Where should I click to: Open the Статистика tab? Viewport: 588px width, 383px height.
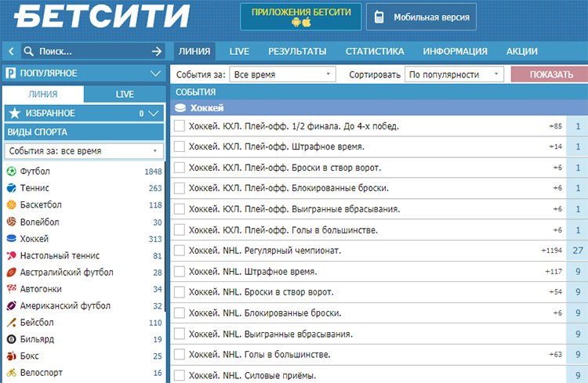tap(375, 52)
